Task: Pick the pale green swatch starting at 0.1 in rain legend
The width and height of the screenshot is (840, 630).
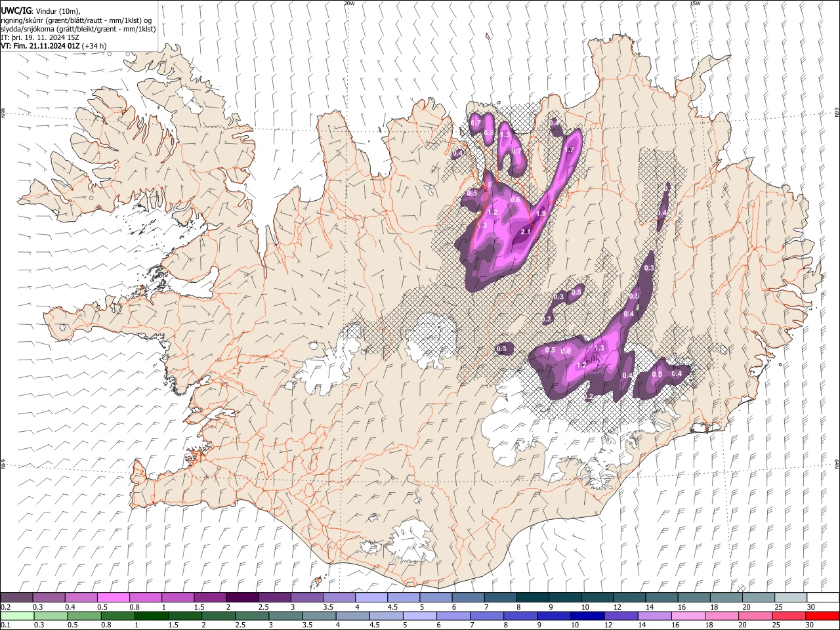Action: click(17, 616)
